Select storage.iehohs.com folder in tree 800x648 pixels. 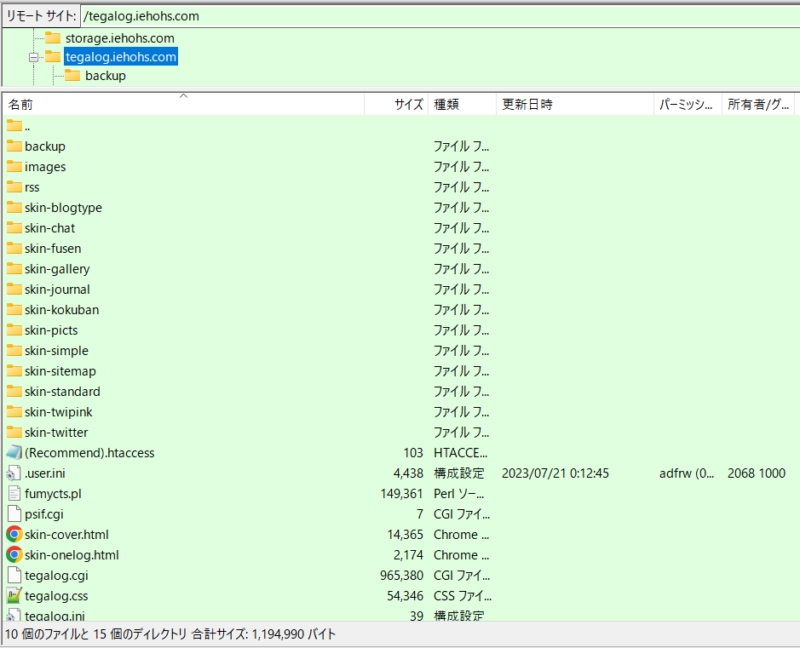[x=119, y=38]
